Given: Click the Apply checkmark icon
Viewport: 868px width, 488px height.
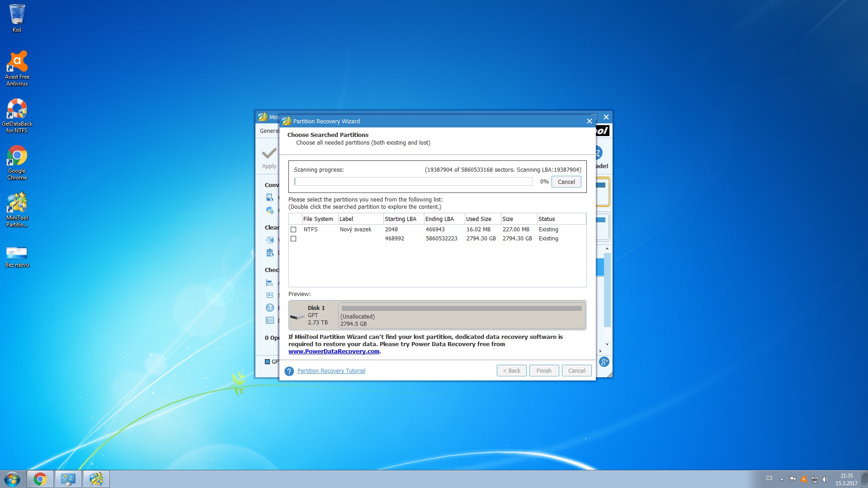Looking at the screenshot, I should click(x=269, y=154).
